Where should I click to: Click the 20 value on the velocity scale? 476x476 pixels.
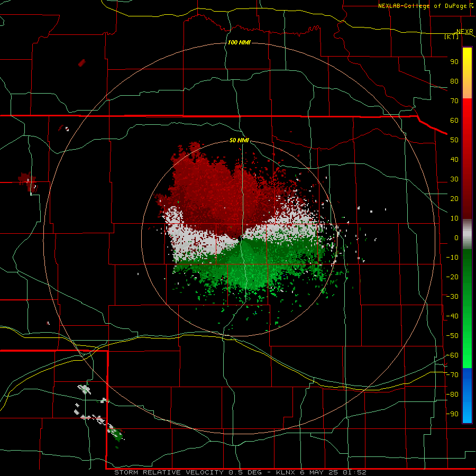click(454, 198)
